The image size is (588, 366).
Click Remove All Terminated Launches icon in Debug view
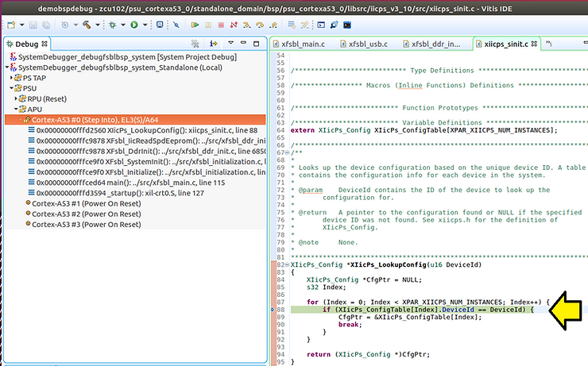click(195, 44)
